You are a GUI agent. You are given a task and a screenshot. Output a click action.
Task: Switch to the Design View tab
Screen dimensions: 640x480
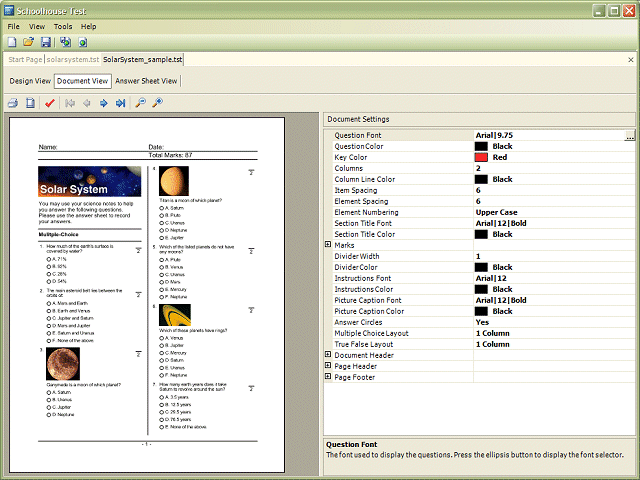[x=30, y=81]
